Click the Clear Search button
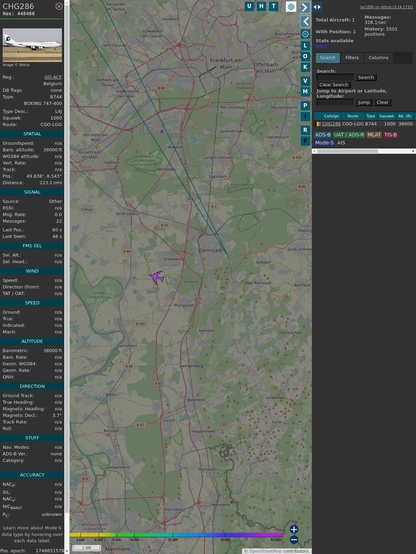The width and height of the screenshot is (416, 554). [334, 84]
